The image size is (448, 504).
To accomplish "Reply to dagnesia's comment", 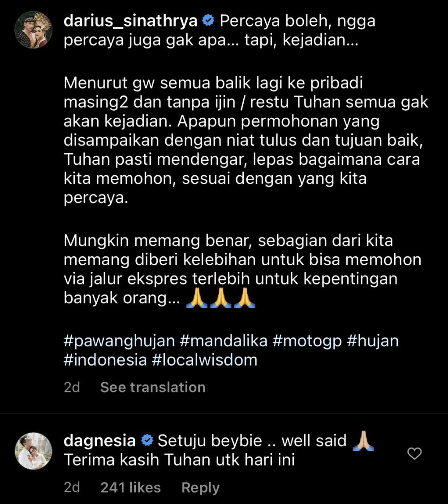I will [201, 488].
